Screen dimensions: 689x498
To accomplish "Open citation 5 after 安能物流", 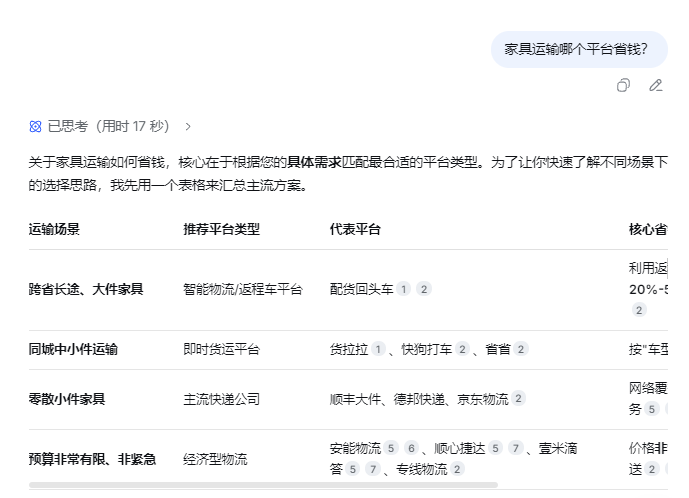I will point(391,448).
